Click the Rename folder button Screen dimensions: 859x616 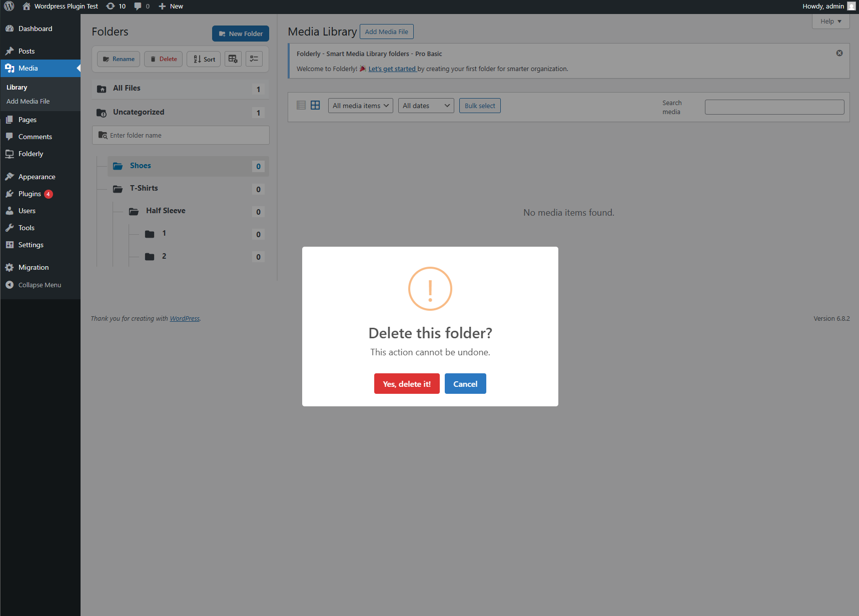click(x=119, y=59)
